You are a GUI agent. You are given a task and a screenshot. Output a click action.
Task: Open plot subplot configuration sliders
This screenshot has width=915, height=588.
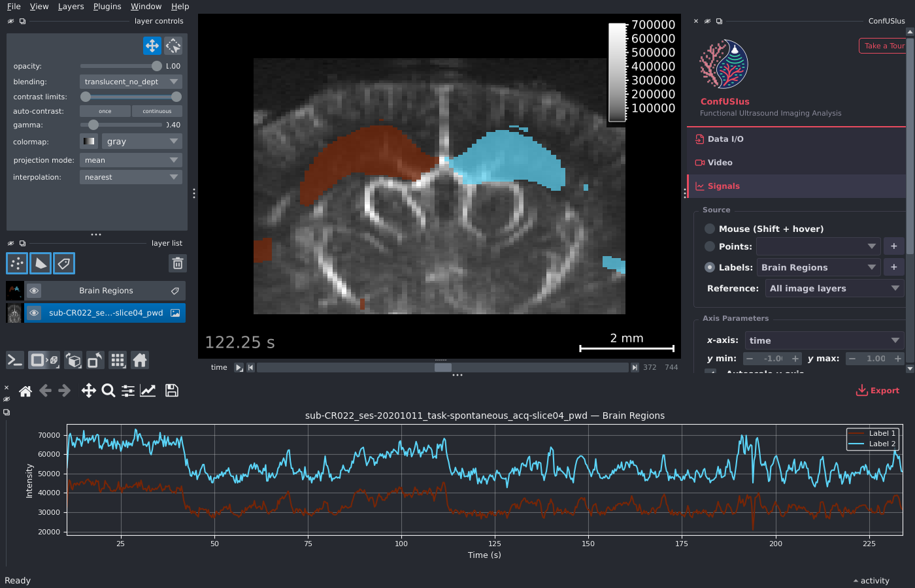click(x=128, y=391)
